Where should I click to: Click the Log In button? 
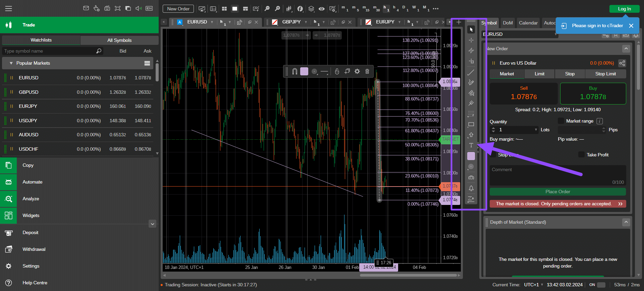coord(625,9)
